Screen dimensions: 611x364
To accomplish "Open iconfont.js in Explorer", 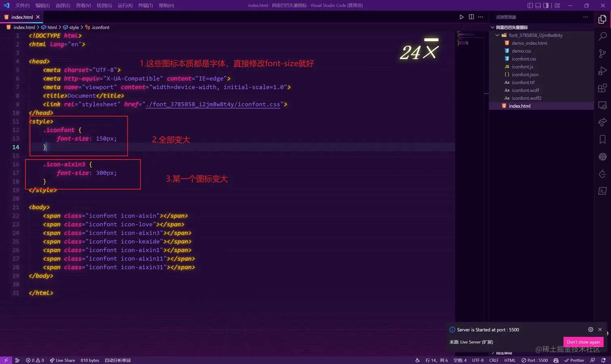I will pos(541,67).
